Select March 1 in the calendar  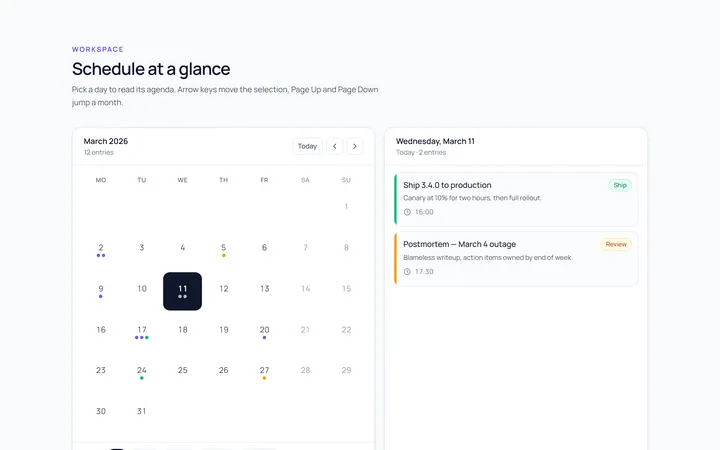(x=346, y=207)
